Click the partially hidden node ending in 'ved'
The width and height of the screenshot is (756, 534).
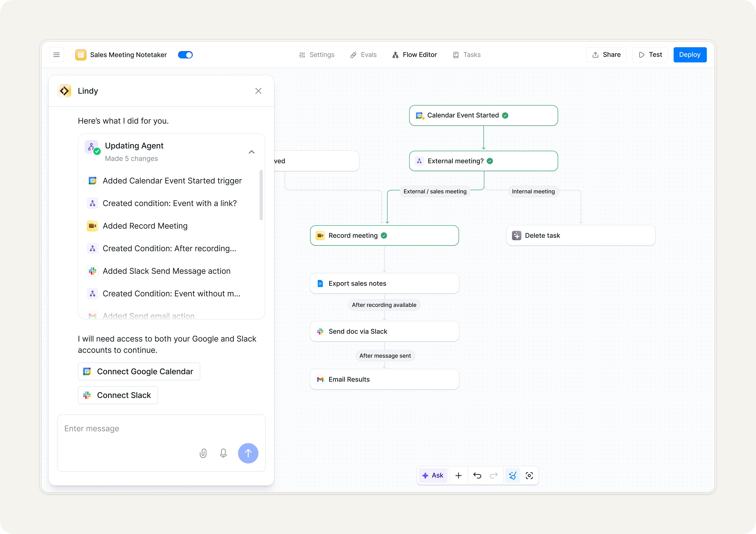317,161
